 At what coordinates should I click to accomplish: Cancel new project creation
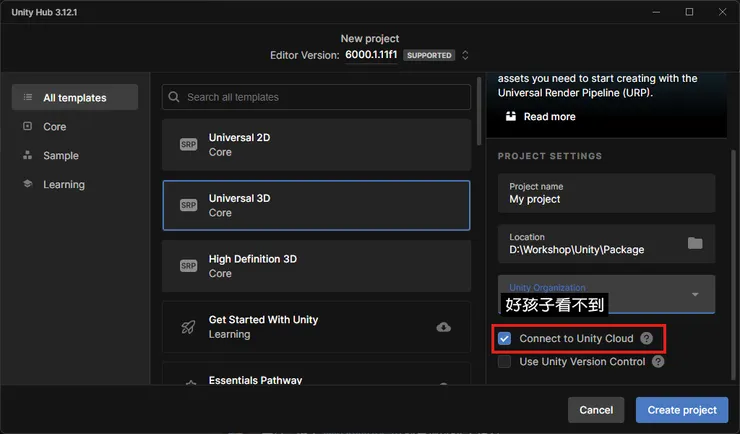596,410
